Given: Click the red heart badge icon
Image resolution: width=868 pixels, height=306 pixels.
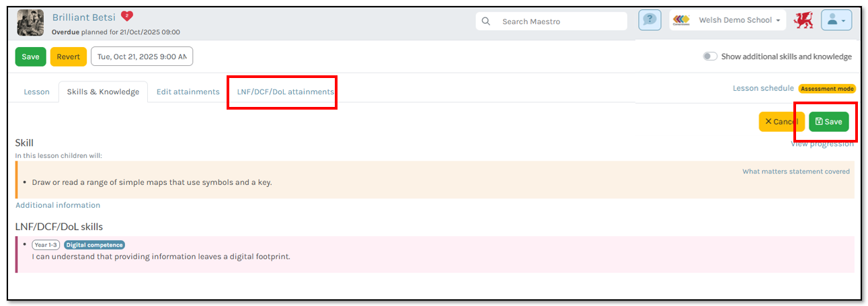Looking at the screenshot, I should click(127, 16).
